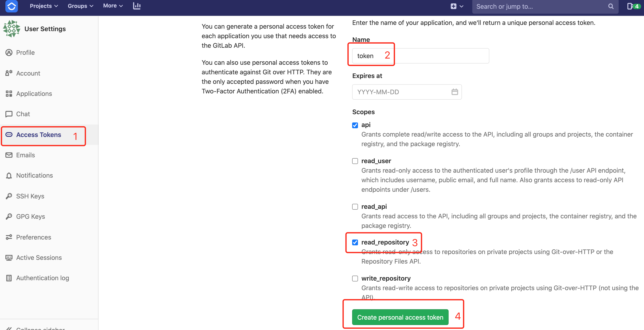Open the todos icon with badge 4

[x=633, y=6]
